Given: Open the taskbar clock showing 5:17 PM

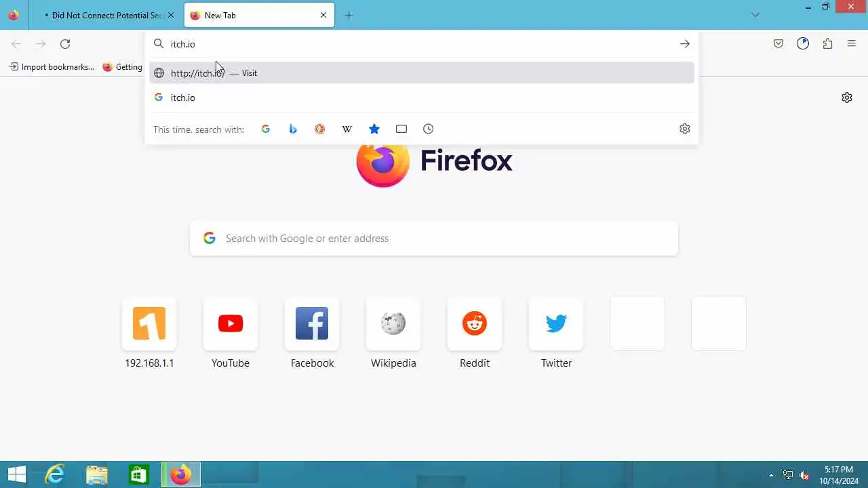Looking at the screenshot, I should pos(839,475).
